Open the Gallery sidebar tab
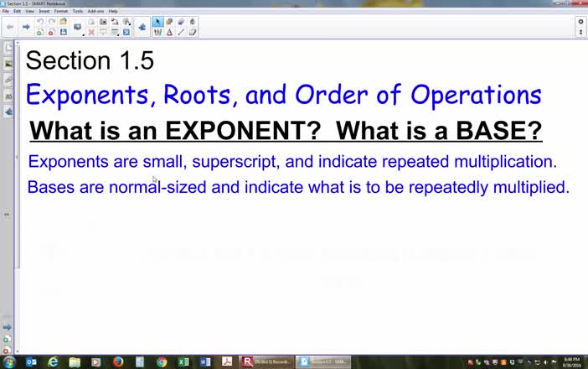 [8, 64]
